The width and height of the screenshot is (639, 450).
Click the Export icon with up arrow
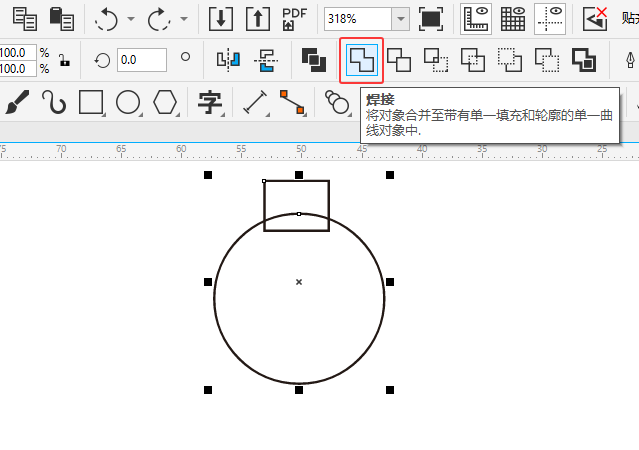[x=258, y=19]
